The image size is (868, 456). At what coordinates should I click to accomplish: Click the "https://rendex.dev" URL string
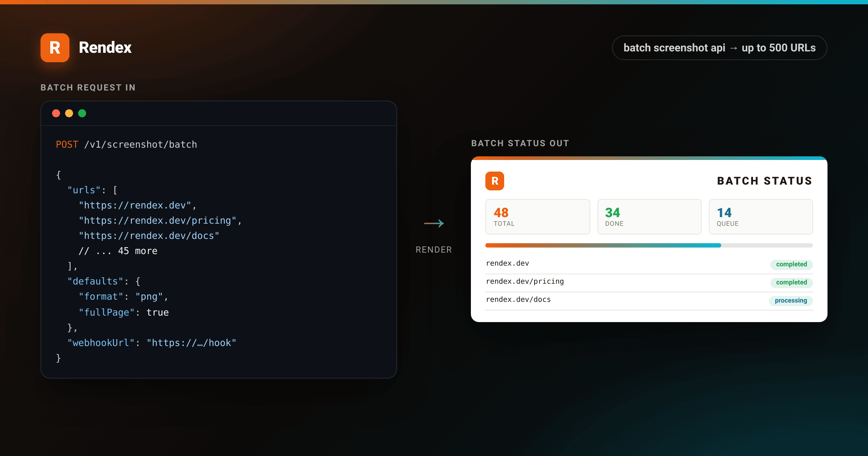(x=135, y=205)
